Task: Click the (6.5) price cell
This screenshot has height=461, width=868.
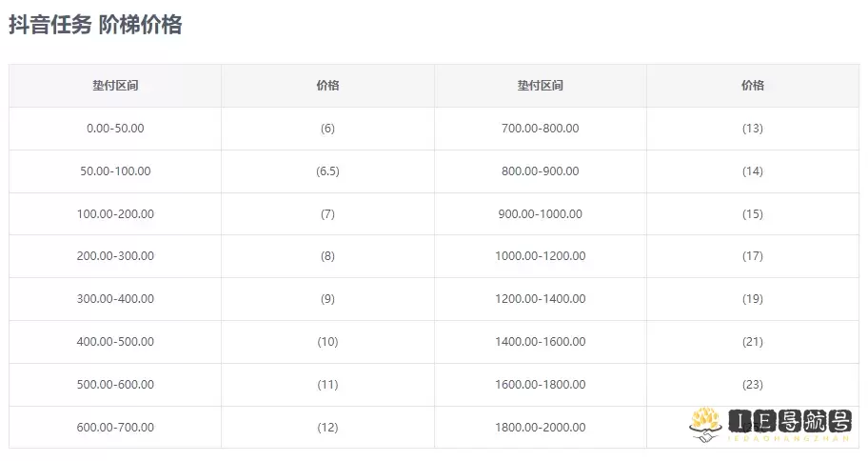Action: (x=327, y=171)
